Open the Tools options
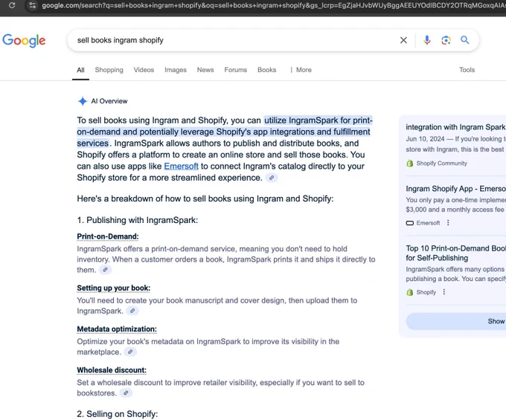 point(467,70)
